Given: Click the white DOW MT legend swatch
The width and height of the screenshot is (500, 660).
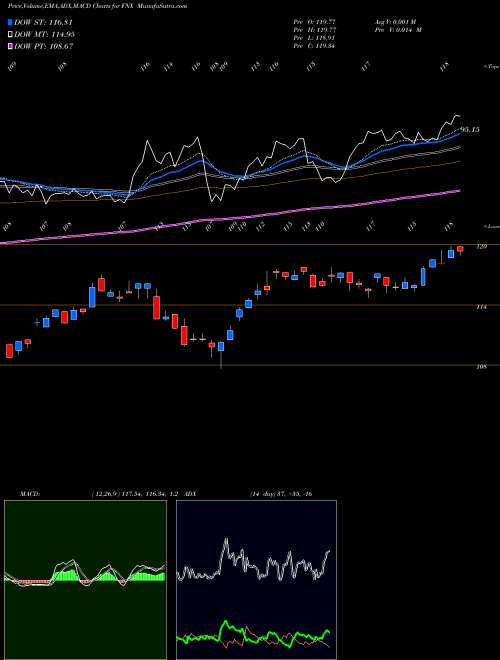Looking at the screenshot, I should click(x=11, y=34).
